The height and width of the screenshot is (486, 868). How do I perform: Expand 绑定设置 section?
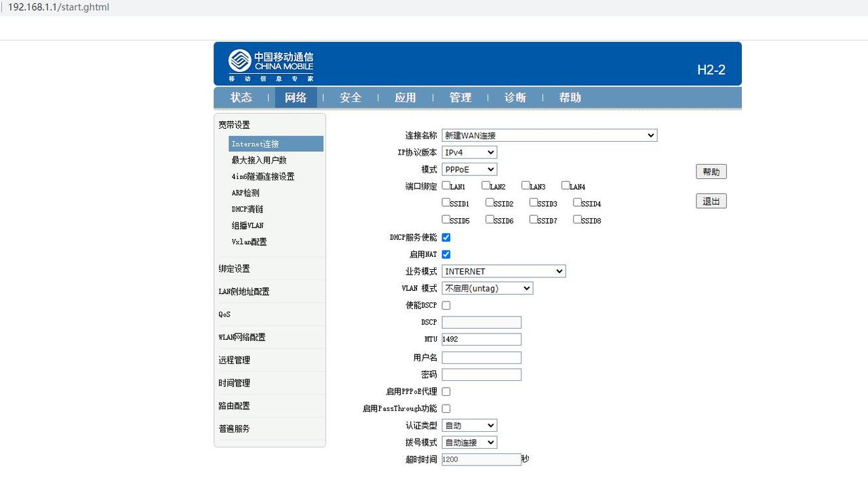(234, 268)
